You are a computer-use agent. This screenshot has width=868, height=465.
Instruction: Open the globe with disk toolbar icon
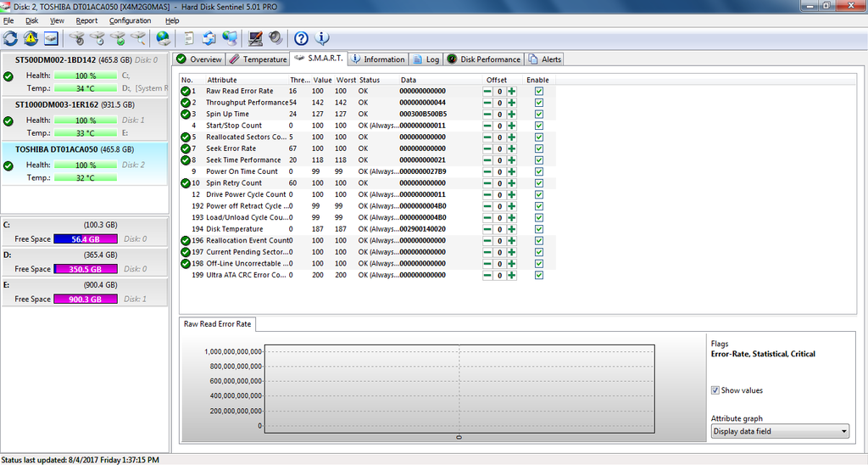(163, 38)
